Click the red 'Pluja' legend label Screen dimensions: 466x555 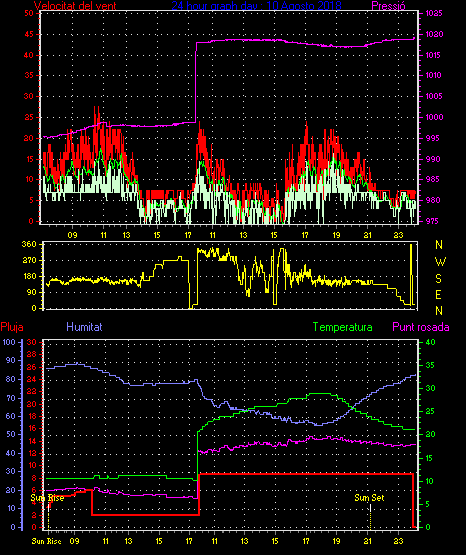click(12, 327)
